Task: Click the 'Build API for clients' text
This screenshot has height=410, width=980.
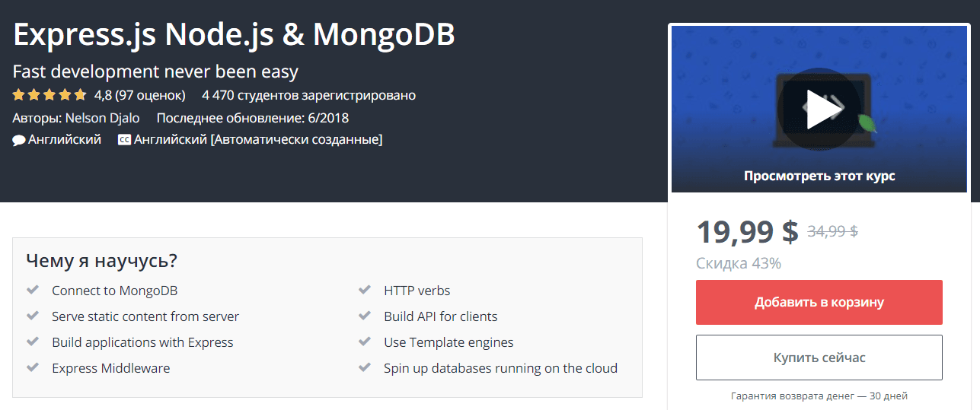Action: [x=441, y=316]
